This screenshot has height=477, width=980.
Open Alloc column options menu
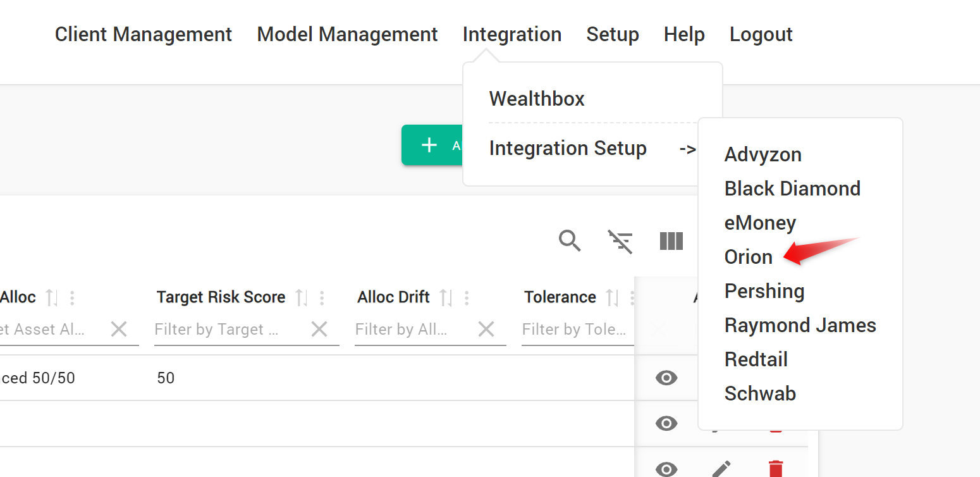(72, 297)
